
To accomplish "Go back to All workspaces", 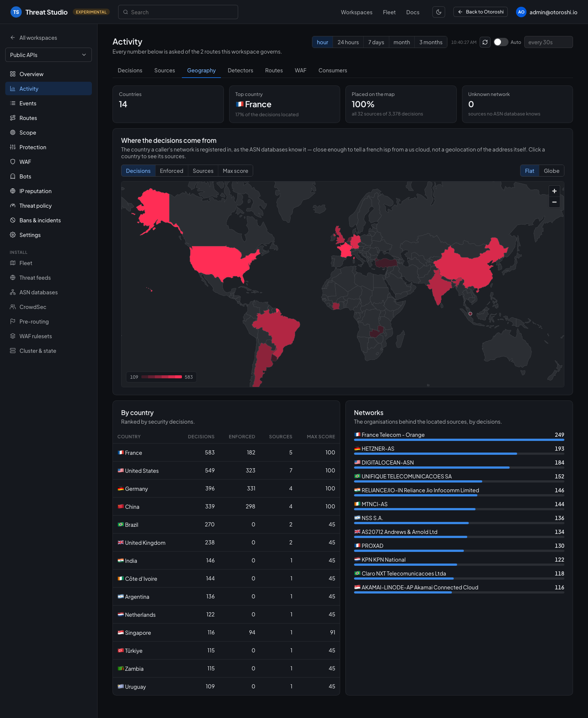I will [34, 38].
